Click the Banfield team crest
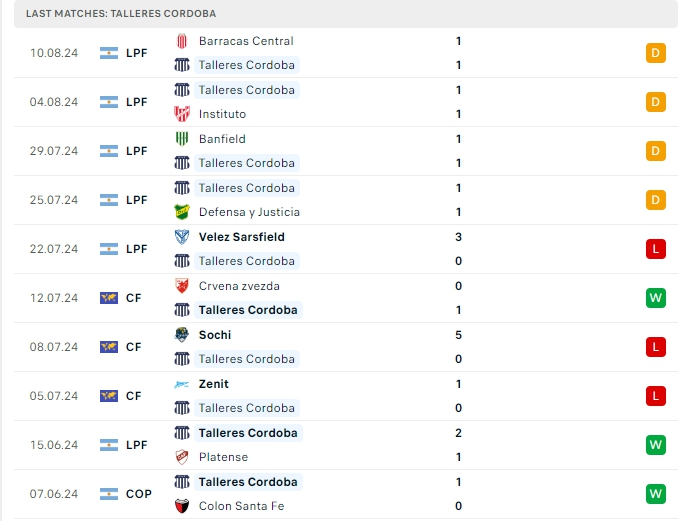Image resolution: width=689 pixels, height=521 pixels. [x=182, y=139]
